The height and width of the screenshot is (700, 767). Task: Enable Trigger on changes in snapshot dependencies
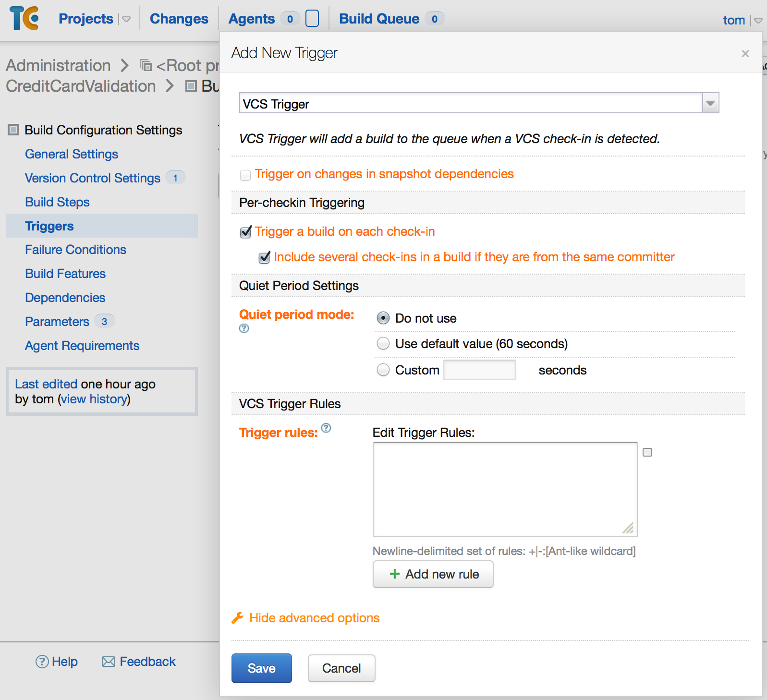(x=245, y=175)
